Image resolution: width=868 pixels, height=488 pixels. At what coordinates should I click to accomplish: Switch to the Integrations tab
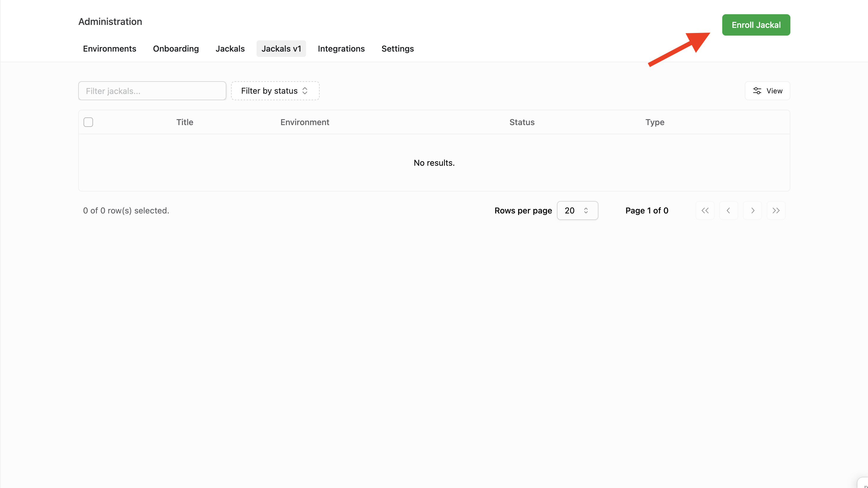click(x=341, y=49)
